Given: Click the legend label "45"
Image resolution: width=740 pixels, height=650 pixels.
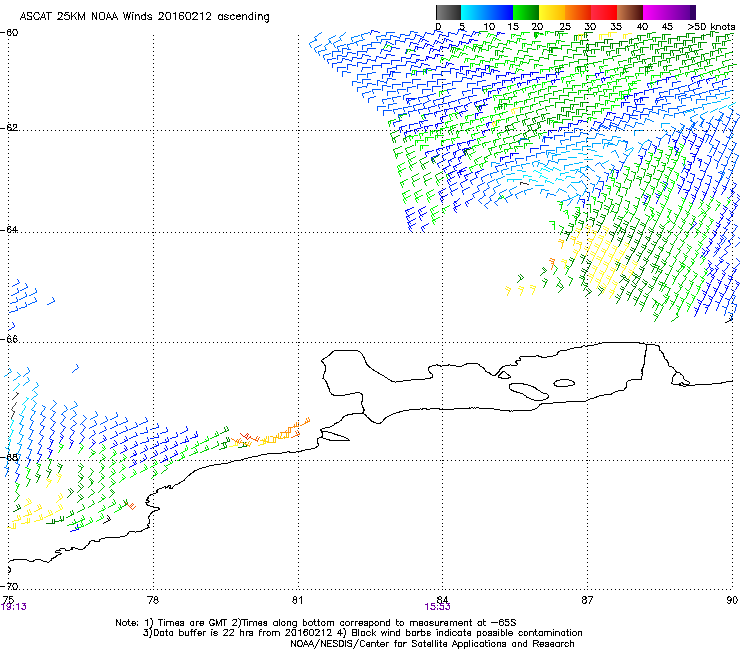Looking at the screenshot, I should (x=667, y=27).
